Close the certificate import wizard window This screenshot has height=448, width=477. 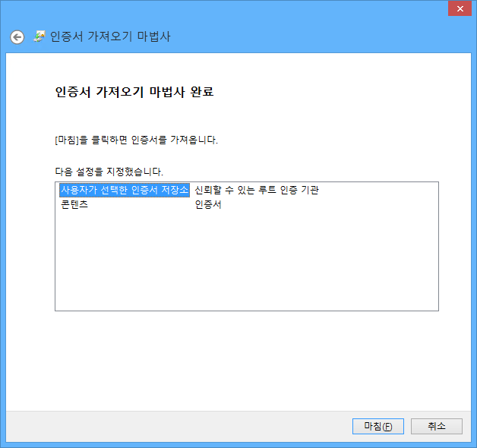pos(458,8)
